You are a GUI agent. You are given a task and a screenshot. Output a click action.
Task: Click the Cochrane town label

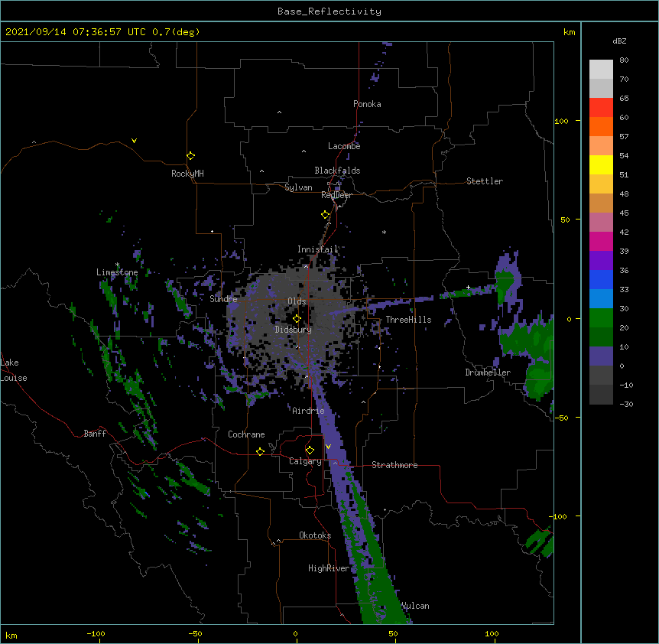point(246,434)
